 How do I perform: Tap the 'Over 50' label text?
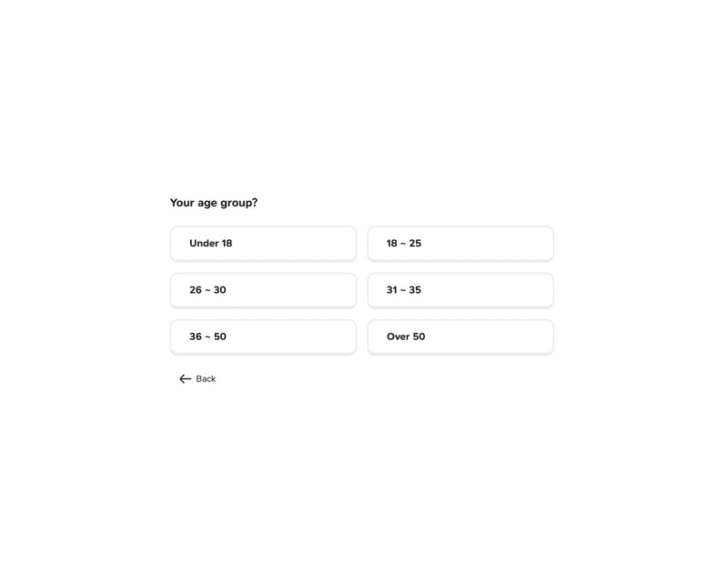406,337
